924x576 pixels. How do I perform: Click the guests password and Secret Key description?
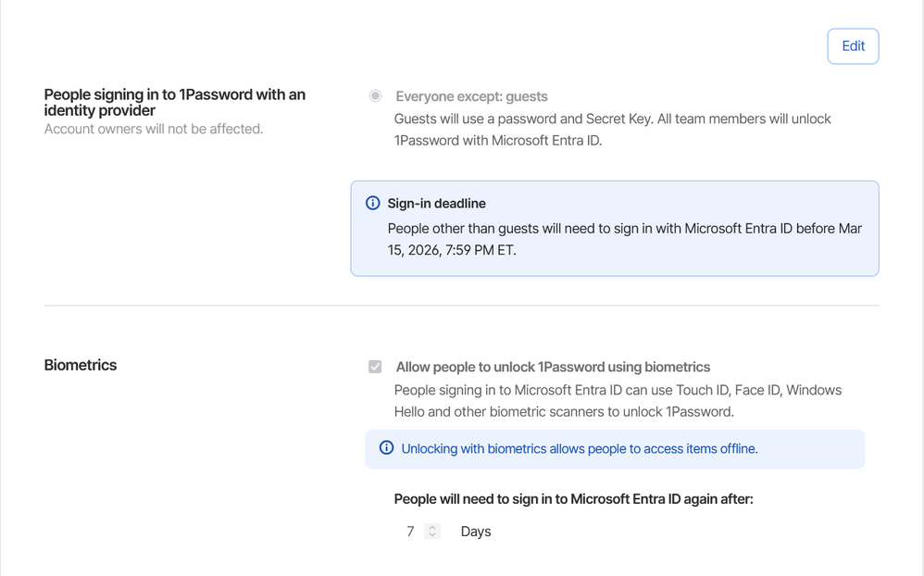(x=612, y=130)
